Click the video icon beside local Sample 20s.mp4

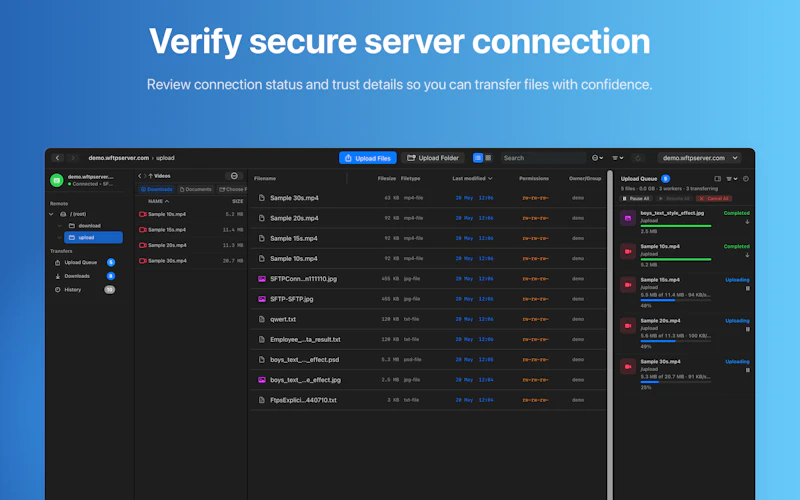click(143, 245)
